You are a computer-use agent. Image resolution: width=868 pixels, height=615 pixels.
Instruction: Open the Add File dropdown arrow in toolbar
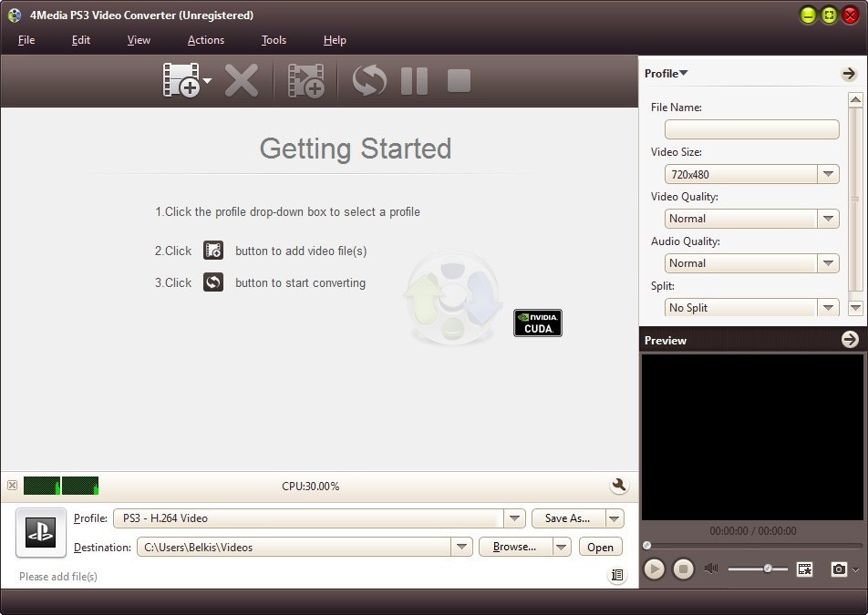point(208,81)
